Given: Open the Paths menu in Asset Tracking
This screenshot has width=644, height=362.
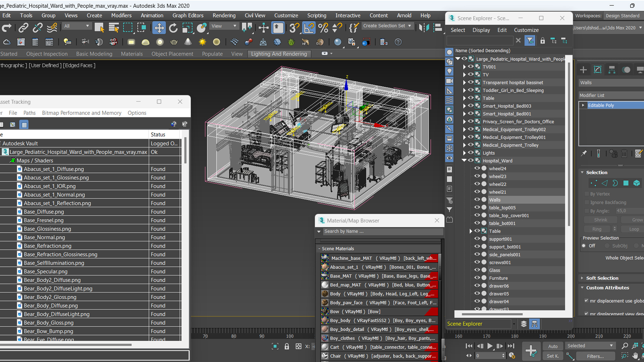Looking at the screenshot, I should point(29,113).
